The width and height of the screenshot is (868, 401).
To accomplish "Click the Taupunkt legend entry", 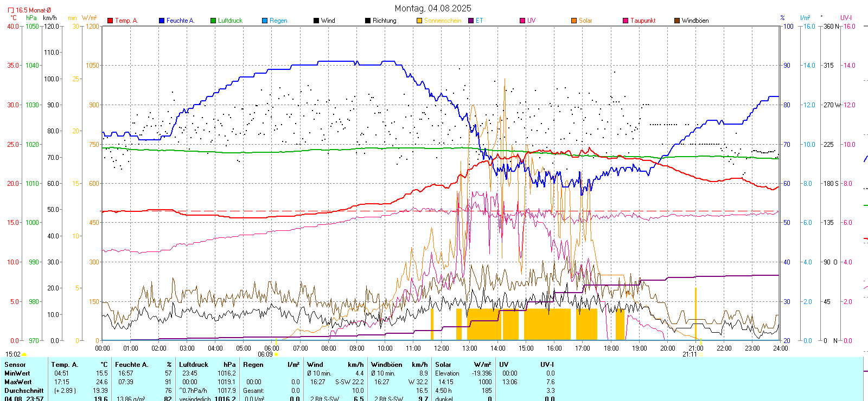I will pos(643,21).
